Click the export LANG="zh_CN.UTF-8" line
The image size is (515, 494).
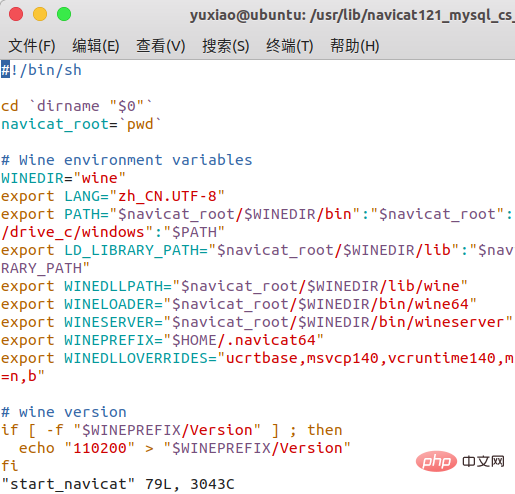tap(113, 196)
